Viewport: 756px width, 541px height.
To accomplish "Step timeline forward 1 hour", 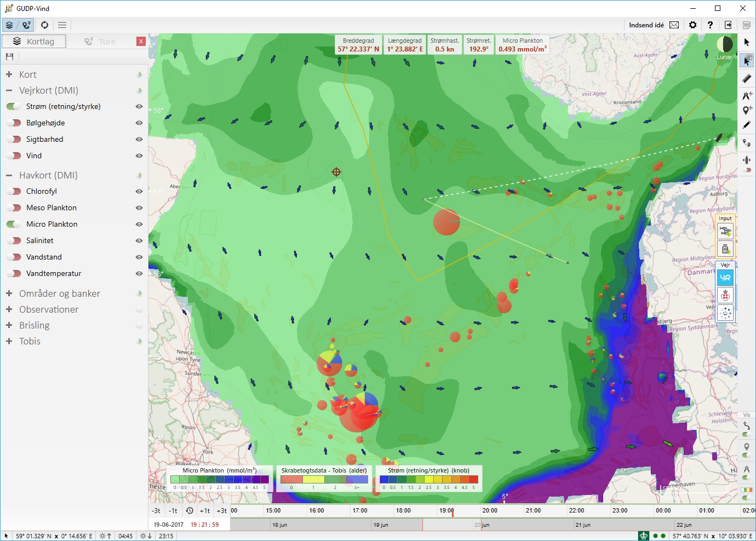I will pyautogui.click(x=205, y=510).
